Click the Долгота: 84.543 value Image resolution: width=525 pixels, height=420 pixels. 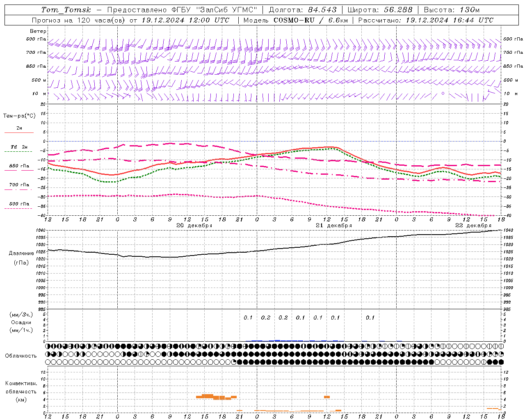tap(303, 10)
